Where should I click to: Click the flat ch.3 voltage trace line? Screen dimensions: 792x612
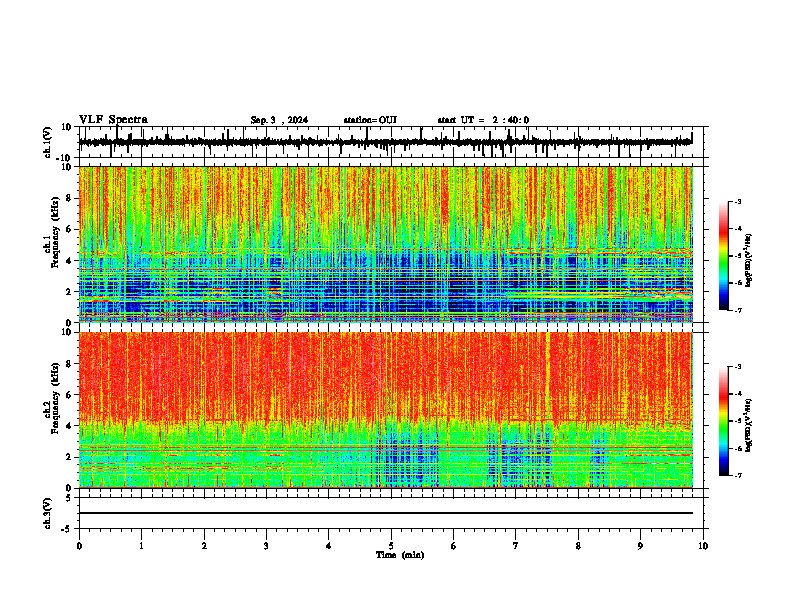point(385,513)
